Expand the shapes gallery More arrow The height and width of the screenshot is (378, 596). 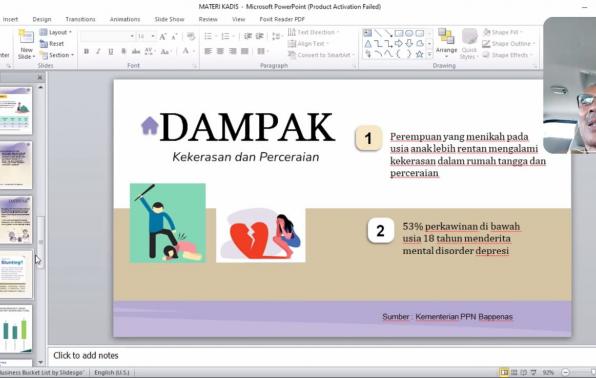(430, 55)
